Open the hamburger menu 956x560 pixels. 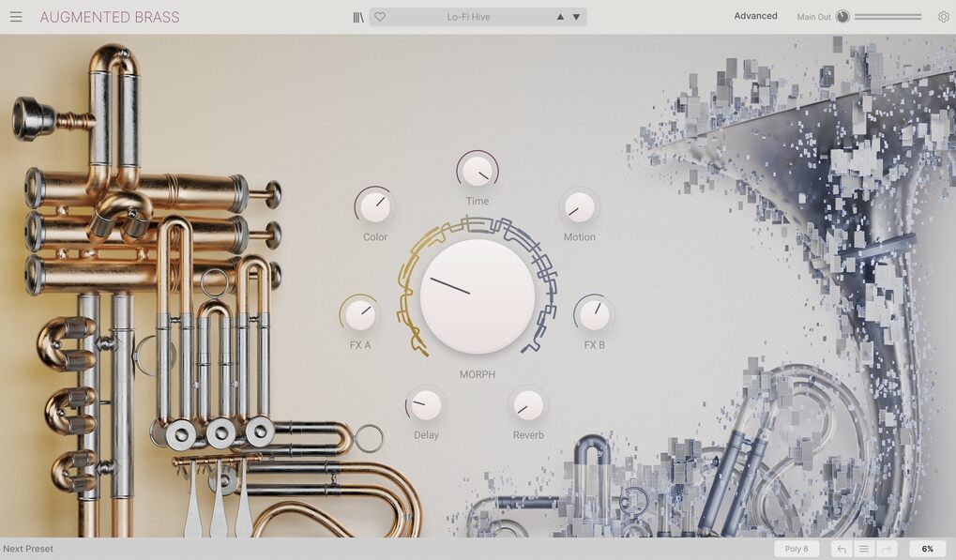[x=16, y=16]
